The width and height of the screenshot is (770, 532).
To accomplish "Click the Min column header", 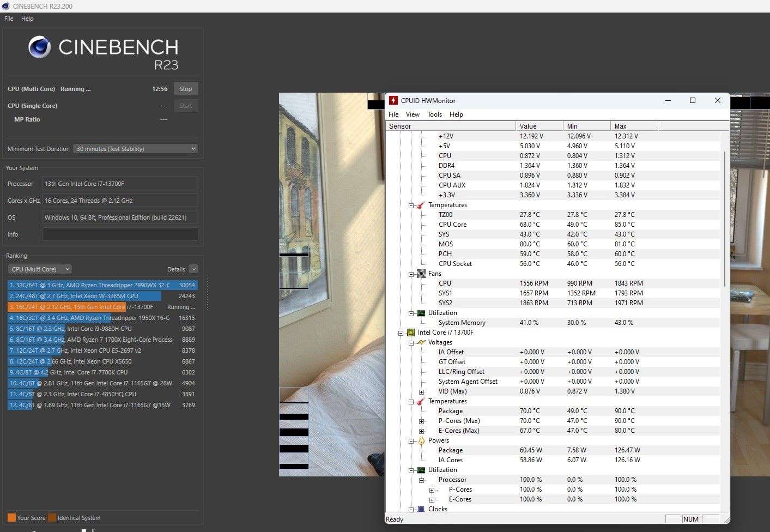I will coord(587,126).
